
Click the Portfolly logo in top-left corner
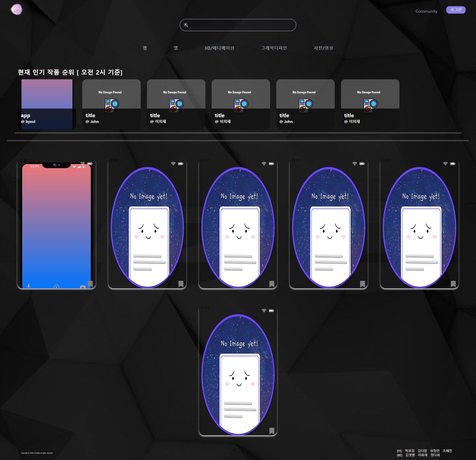pos(17,9)
